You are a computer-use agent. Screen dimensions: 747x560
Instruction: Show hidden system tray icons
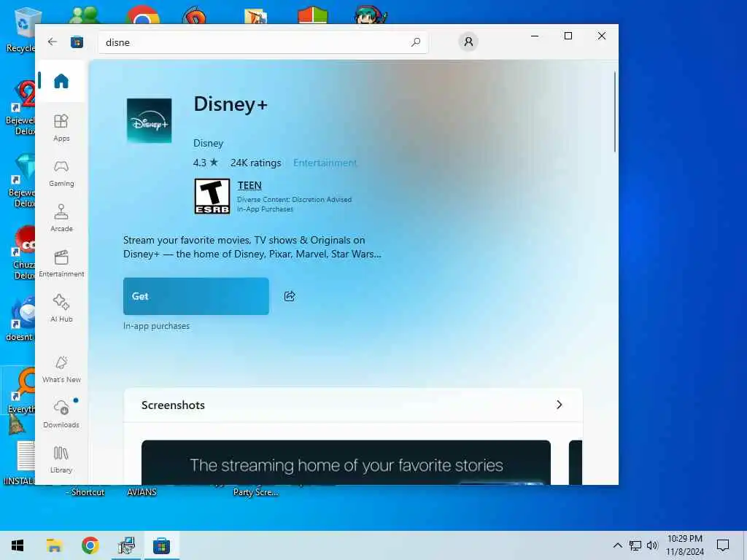tap(617, 545)
